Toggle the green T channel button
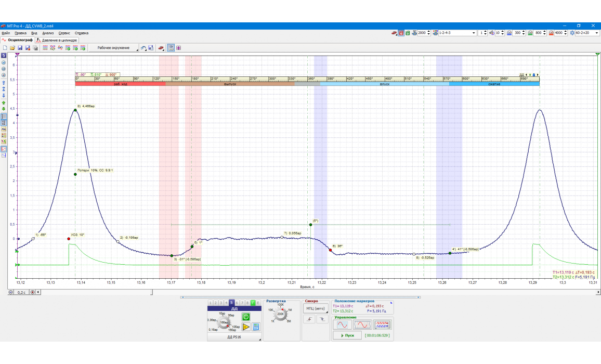 click(253, 303)
